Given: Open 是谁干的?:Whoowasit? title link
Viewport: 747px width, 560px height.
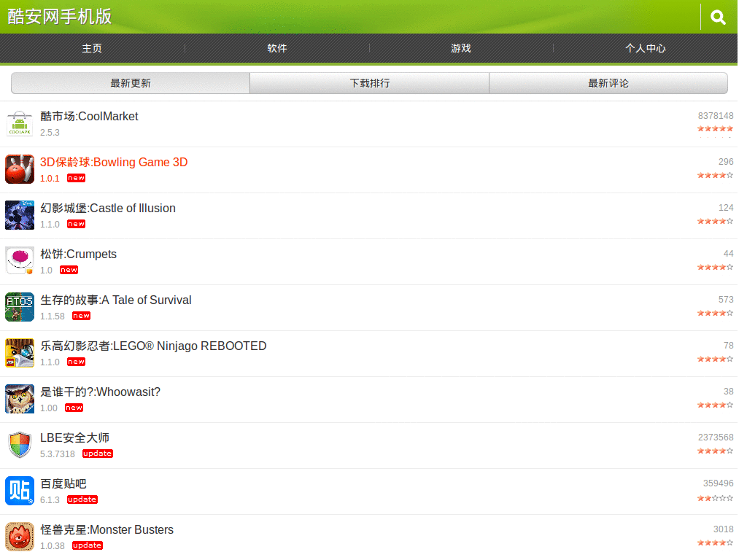Looking at the screenshot, I should pyautogui.click(x=100, y=392).
